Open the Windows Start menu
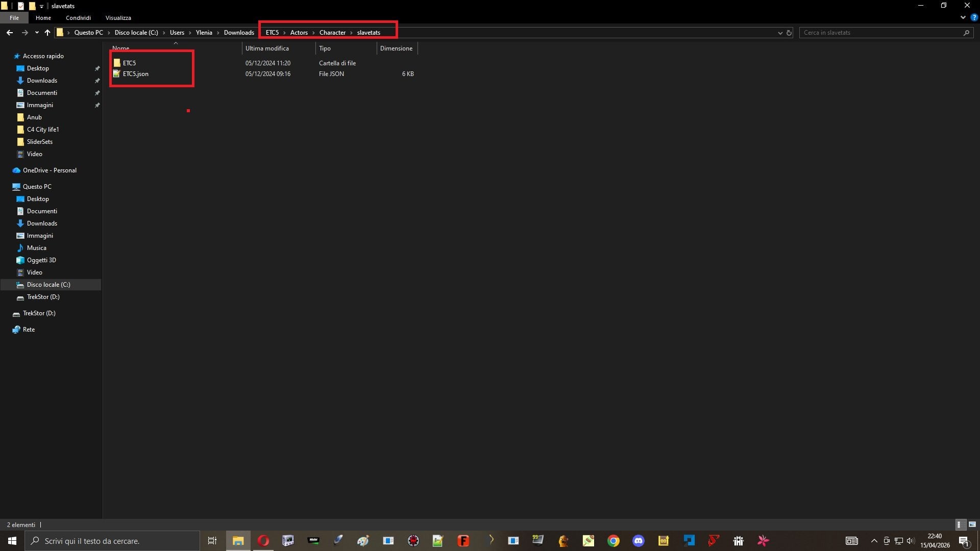 pyautogui.click(x=12, y=541)
